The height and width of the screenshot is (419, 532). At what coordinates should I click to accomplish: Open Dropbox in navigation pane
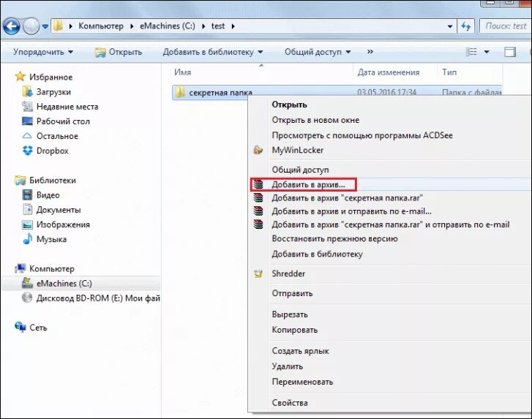45,151
